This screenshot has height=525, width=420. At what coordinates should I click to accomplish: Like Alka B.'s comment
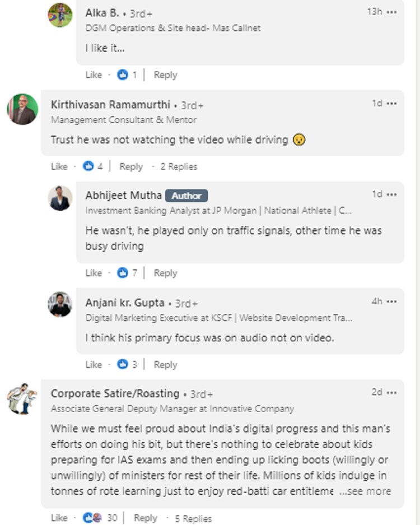pos(94,75)
